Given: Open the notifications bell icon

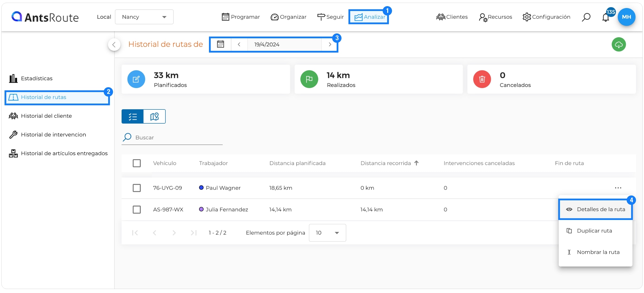Looking at the screenshot, I should tap(606, 17).
